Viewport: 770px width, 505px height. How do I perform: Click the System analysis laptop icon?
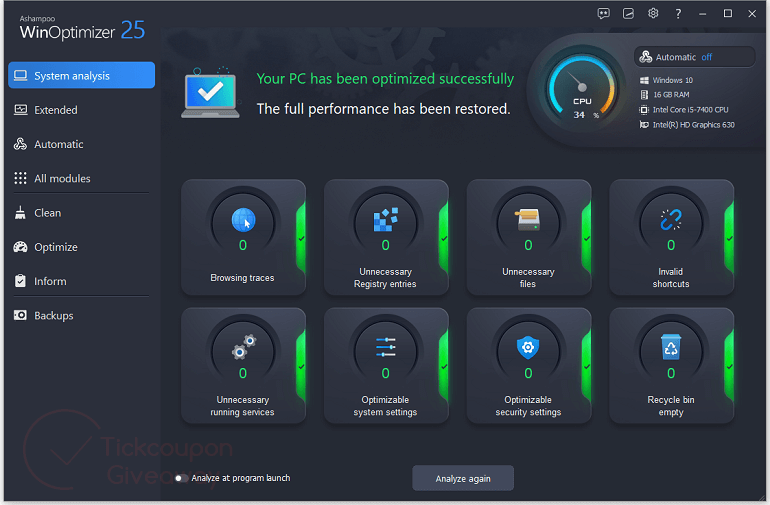point(21,75)
